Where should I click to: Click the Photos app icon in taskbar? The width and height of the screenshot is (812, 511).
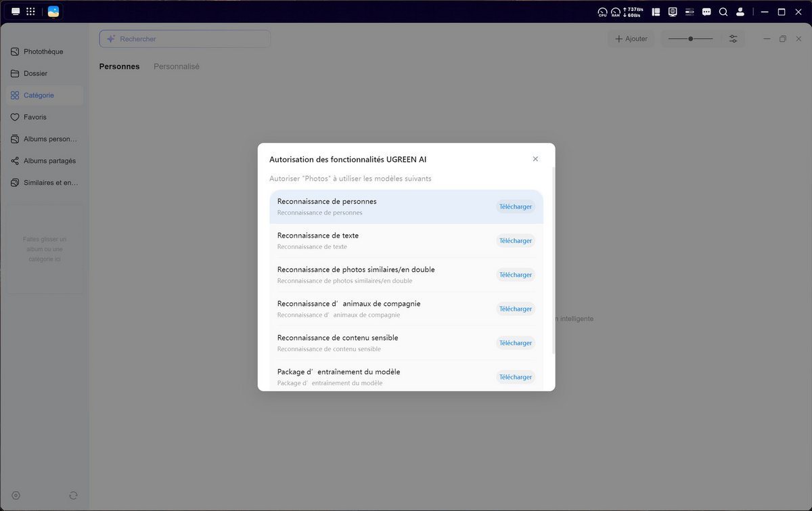click(x=53, y=12)
